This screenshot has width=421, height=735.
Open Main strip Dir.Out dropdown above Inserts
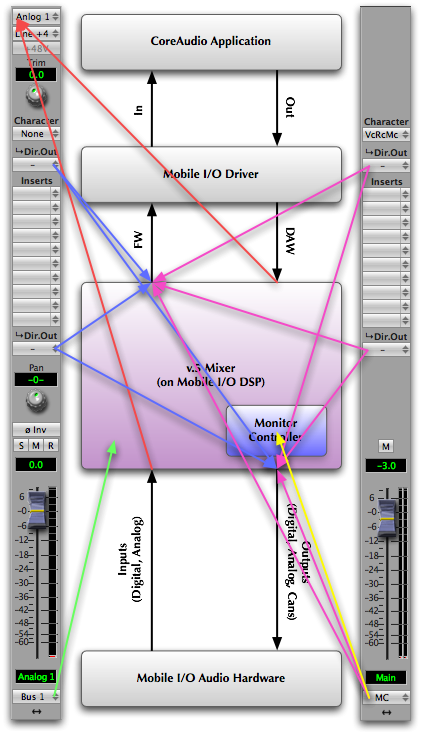(x=386, y=166)
